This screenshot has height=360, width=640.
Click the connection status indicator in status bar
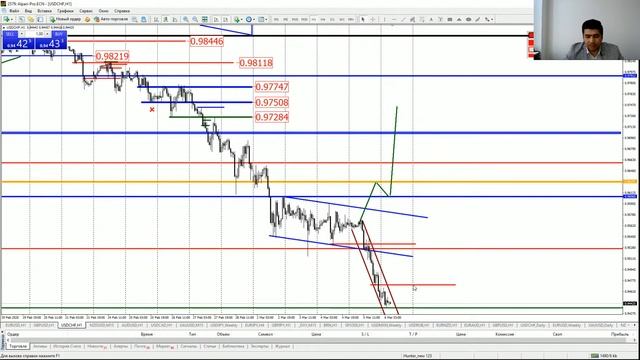pos(604,356)
